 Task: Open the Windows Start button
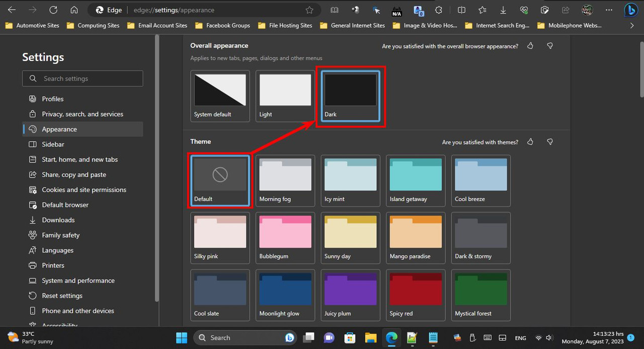[x=181, y=337]
